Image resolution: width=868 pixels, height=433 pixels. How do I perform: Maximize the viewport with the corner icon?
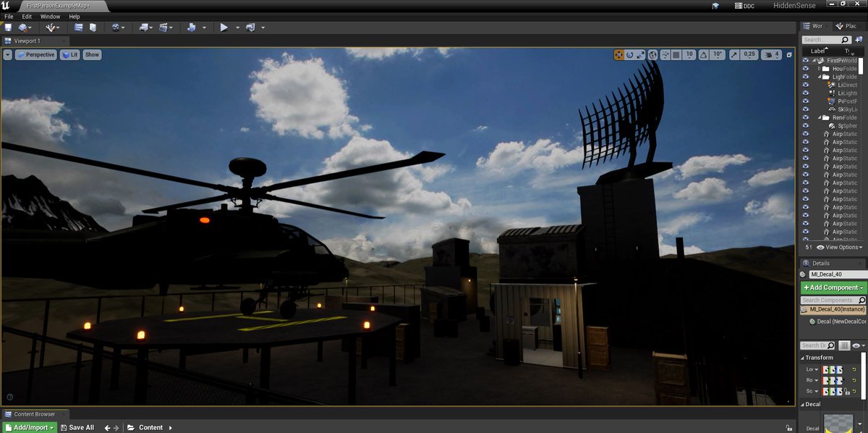click(789, 54)
